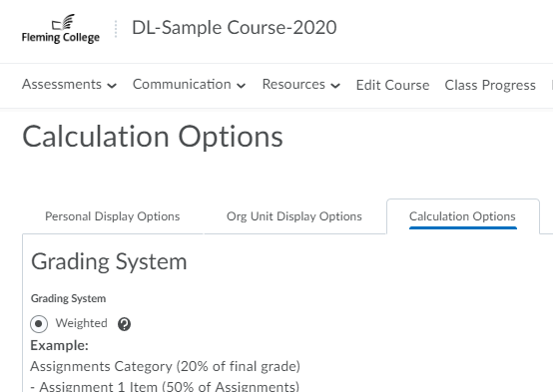Switch to Personal Display Options tab

pyautogui.click(x=113, y=216)
